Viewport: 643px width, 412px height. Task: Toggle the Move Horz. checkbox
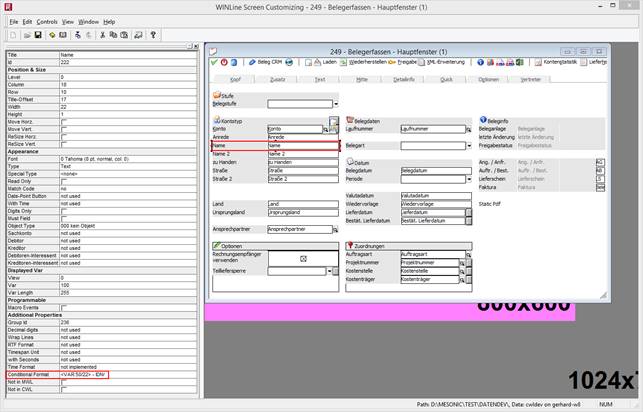click(62, 121)
